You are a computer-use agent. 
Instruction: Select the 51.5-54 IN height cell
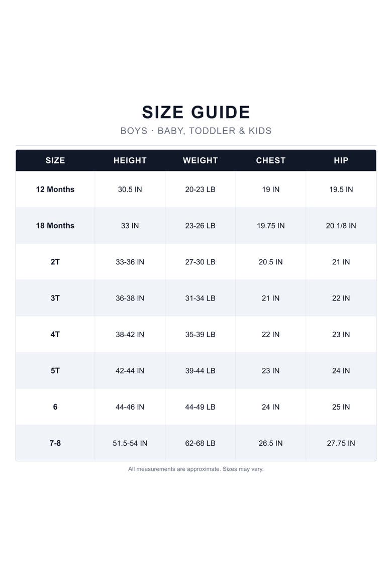[130, 443]
